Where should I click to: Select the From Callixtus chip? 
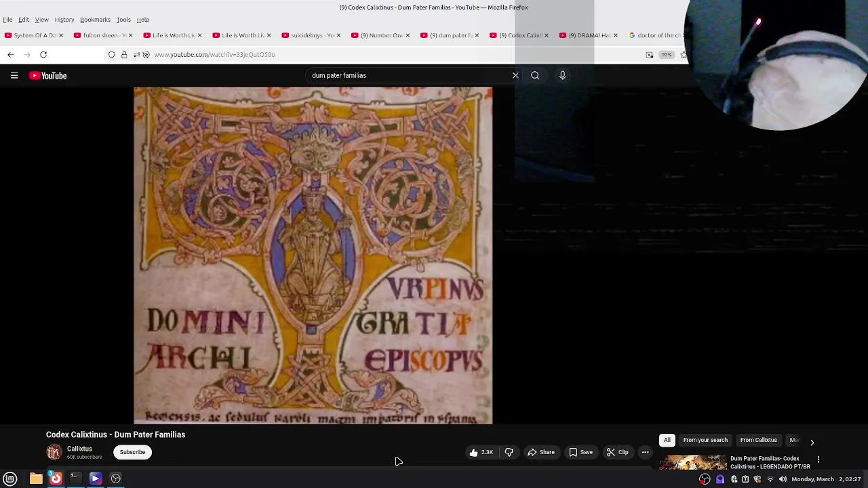pos(759,440)
